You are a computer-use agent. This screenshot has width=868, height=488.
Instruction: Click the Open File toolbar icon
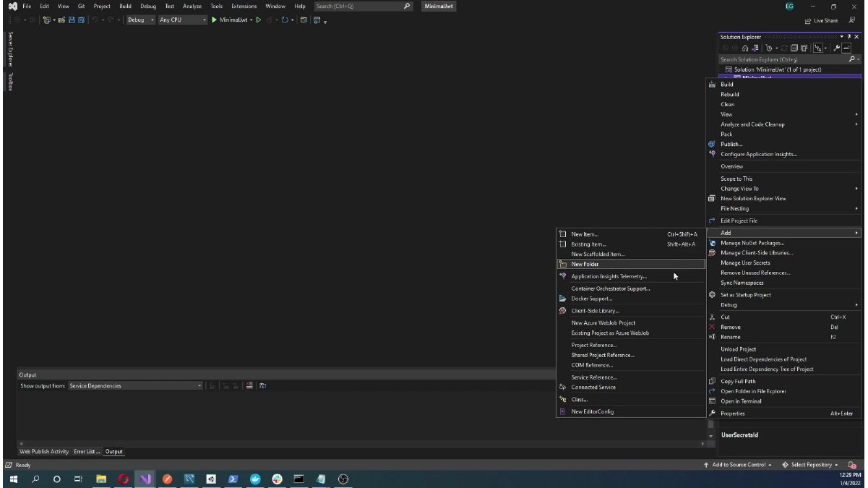(x=62, y=20)
